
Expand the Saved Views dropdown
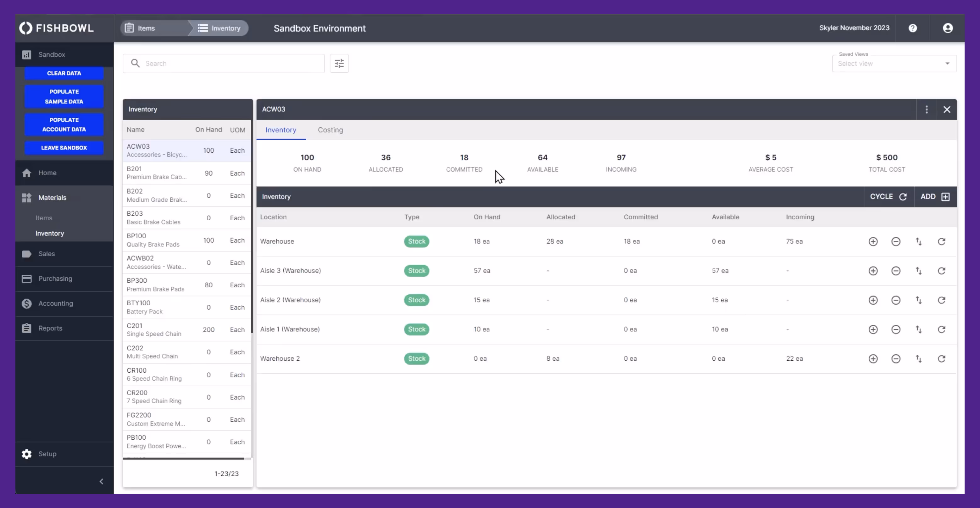pyautogui.click(x=894, y=64)
